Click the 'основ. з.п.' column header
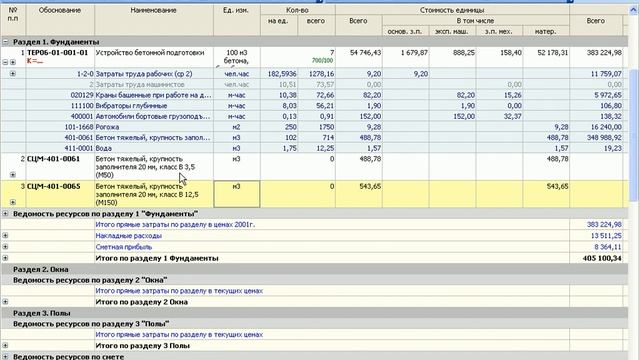Screen dimensions: 640x360 click(x=405, y=31)
